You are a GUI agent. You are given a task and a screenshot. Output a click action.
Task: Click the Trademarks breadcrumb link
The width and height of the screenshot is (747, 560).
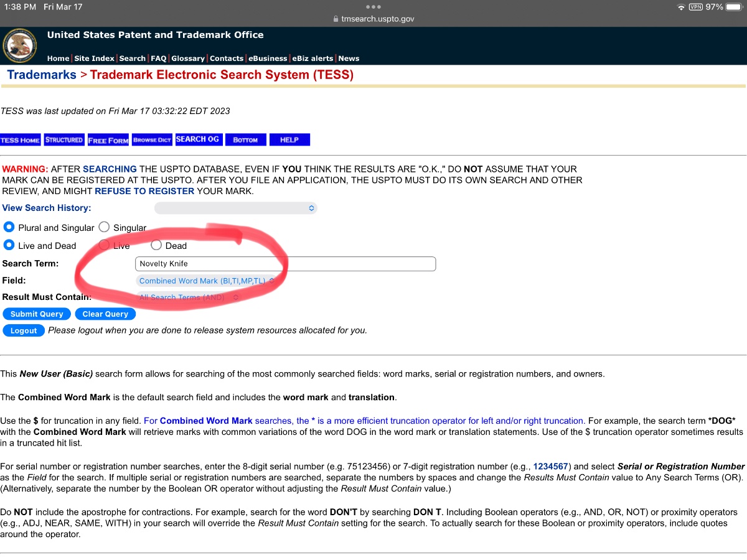click(42, 75)
